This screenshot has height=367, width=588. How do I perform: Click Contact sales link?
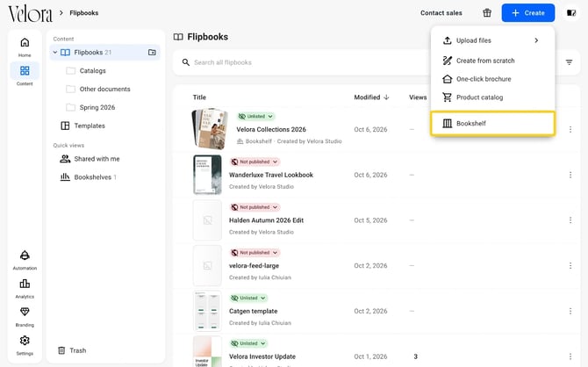pyautogui.click(x=441, y=13)
